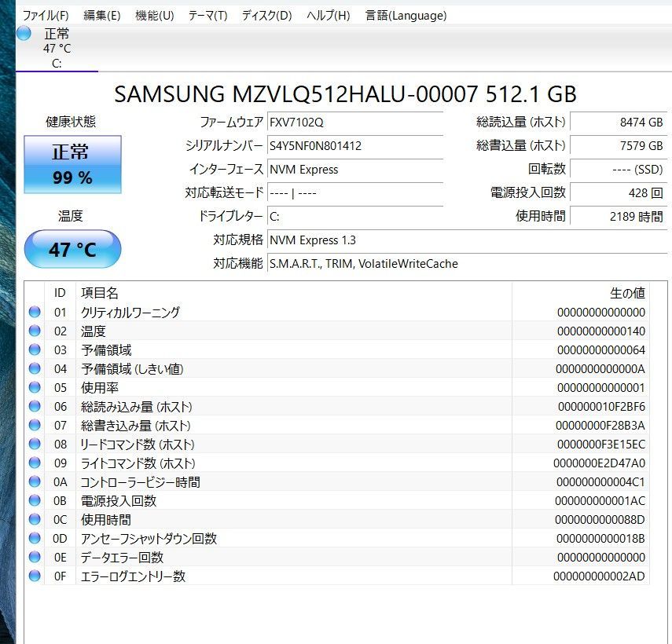The width and height of the screenshot is (672, 644).
Task: Click the status orb for 01 クリティカルワーニング
Action: click(35, 312)
